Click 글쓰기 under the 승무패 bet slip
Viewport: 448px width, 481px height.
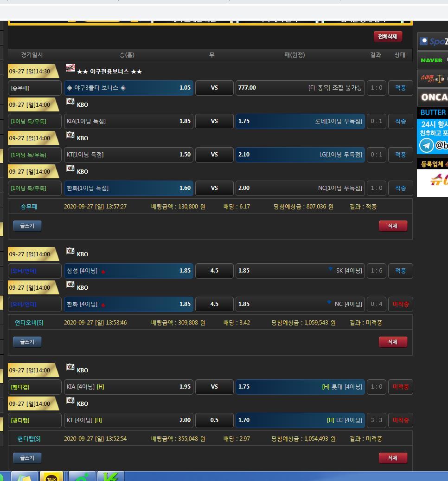(x=27, y=226)
